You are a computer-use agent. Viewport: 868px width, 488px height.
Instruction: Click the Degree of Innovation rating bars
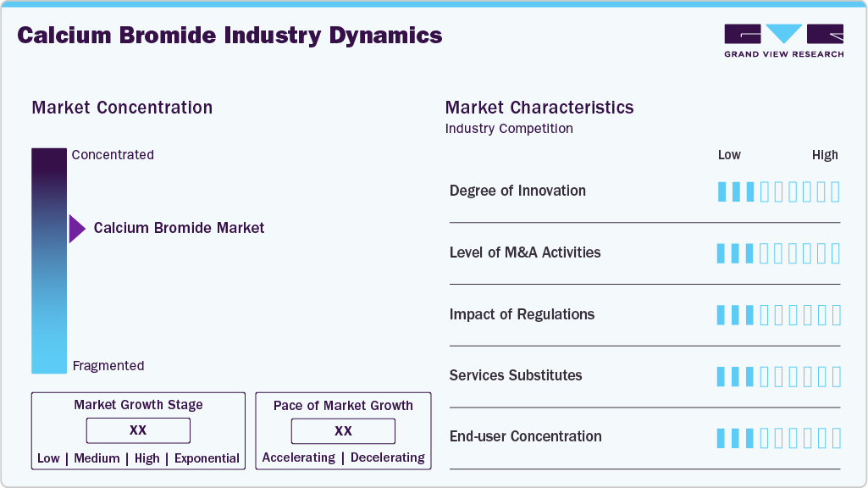pos(778,191)
